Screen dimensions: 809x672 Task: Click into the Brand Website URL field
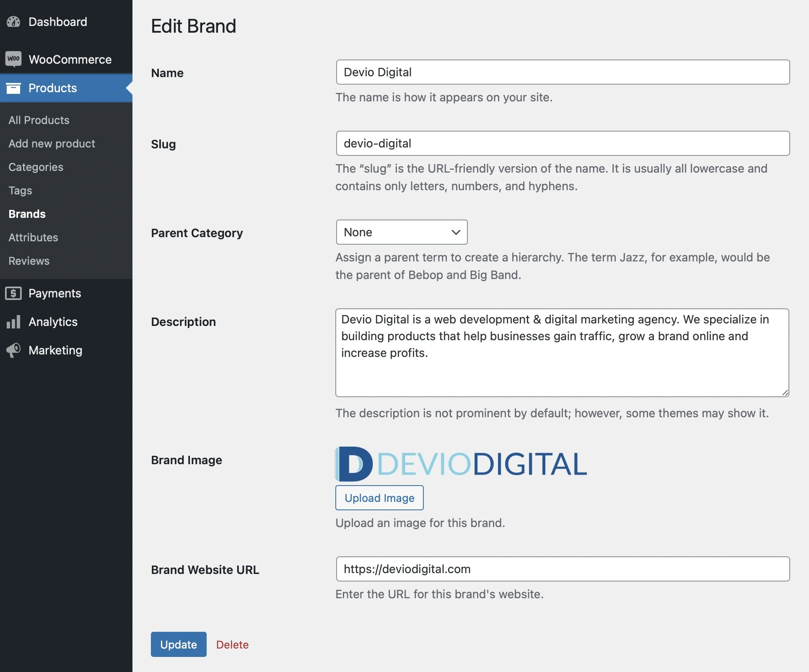tap(563, 569)
